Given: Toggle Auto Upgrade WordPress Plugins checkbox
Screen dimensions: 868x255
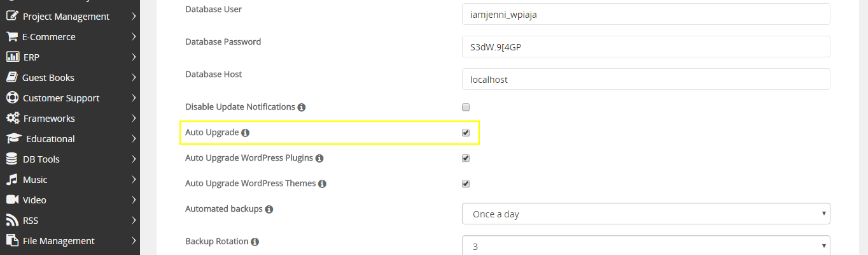Looking at the screenshot, I should 466,158.
